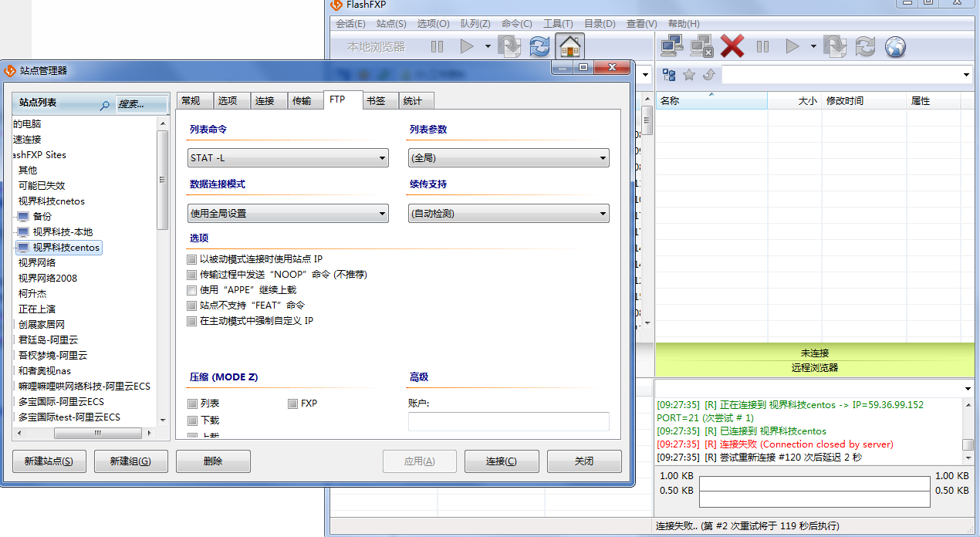Select 多宝国际-阿里云ECS in site list
This screenshot has width=980, height=537.
[x=61, y=402]
